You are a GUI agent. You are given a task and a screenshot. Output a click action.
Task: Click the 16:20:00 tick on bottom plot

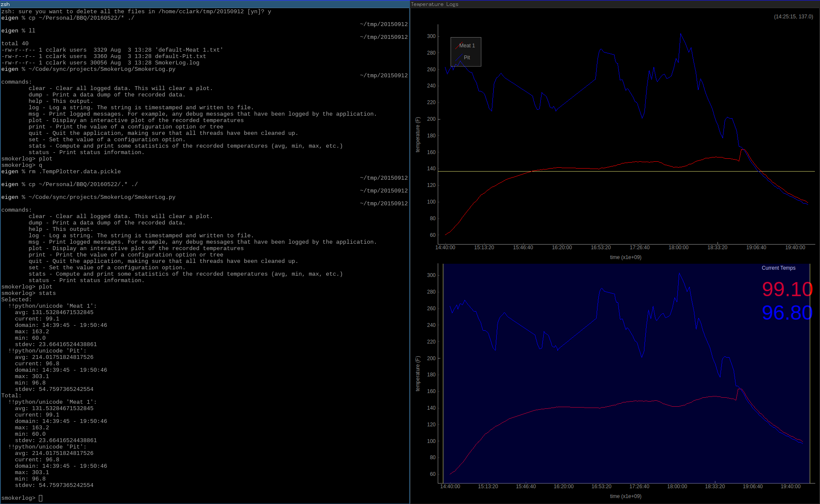(563, 487)
